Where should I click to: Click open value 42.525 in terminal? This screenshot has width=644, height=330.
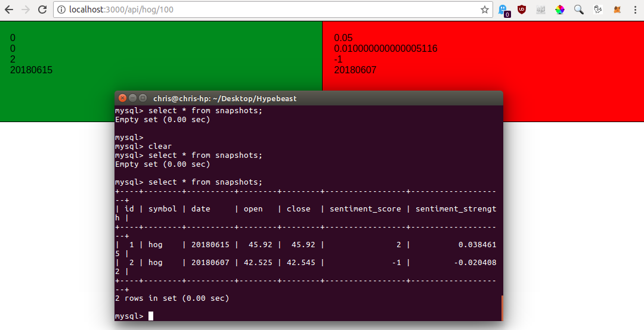[258, 262]
